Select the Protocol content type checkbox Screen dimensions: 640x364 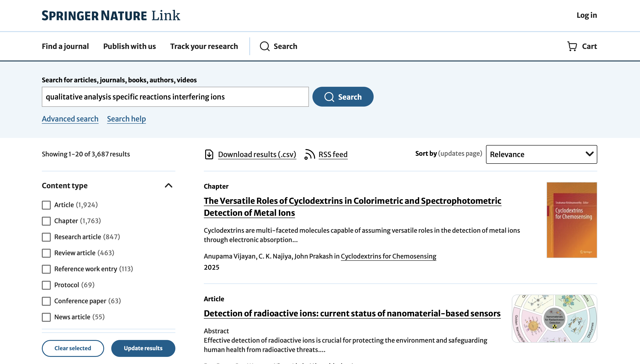tap(46, 285)
